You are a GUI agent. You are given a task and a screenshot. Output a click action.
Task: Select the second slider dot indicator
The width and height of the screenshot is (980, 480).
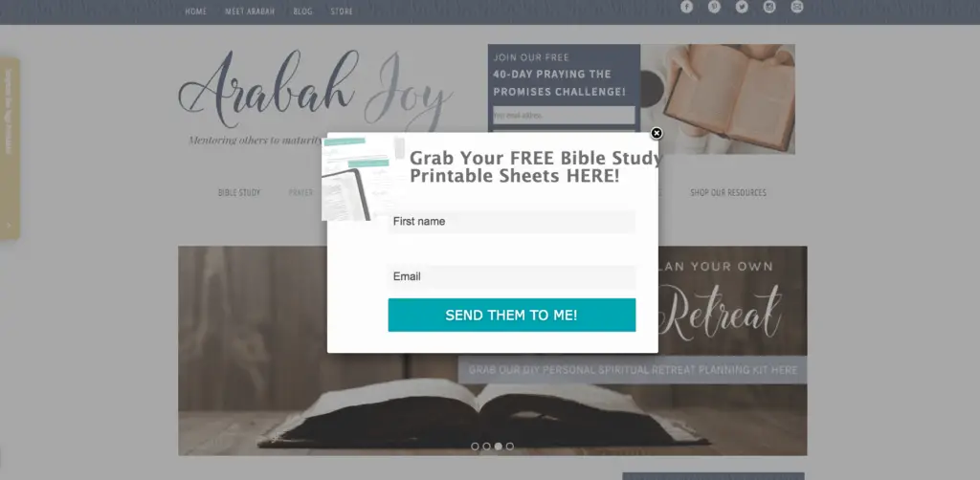point(486,447)
